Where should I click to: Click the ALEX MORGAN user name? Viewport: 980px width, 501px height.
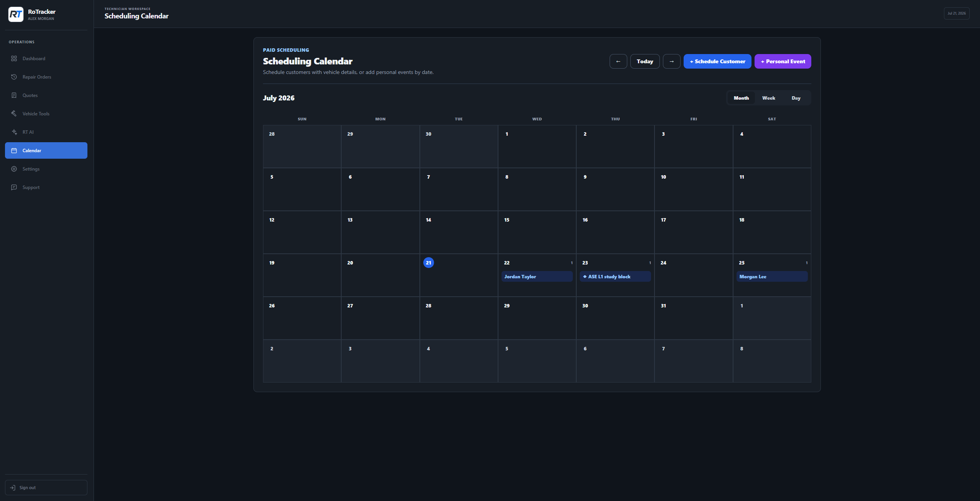[41, 19]
